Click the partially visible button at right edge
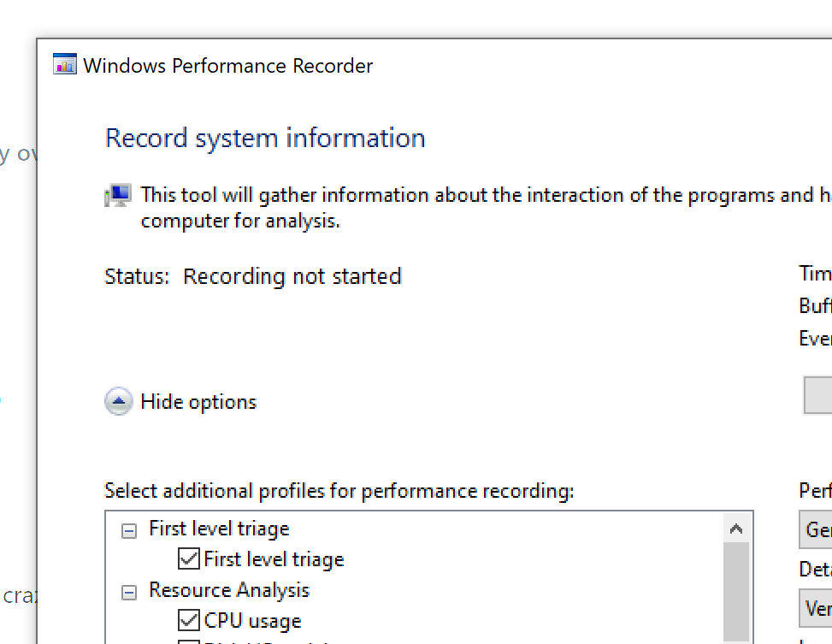Image resolution: width=832 pixels, height=644 pixels. click(x=817, y=394)
